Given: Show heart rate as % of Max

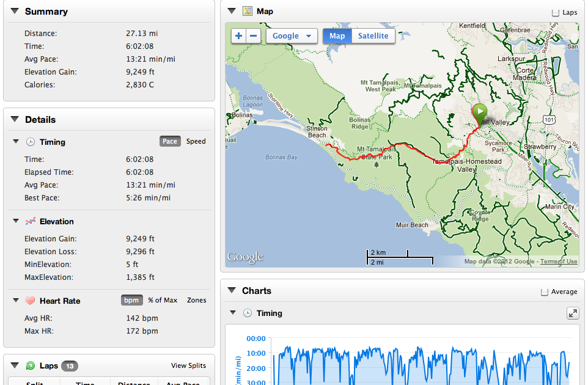Looking at the screenshot, I should click(x=163, y=300).
